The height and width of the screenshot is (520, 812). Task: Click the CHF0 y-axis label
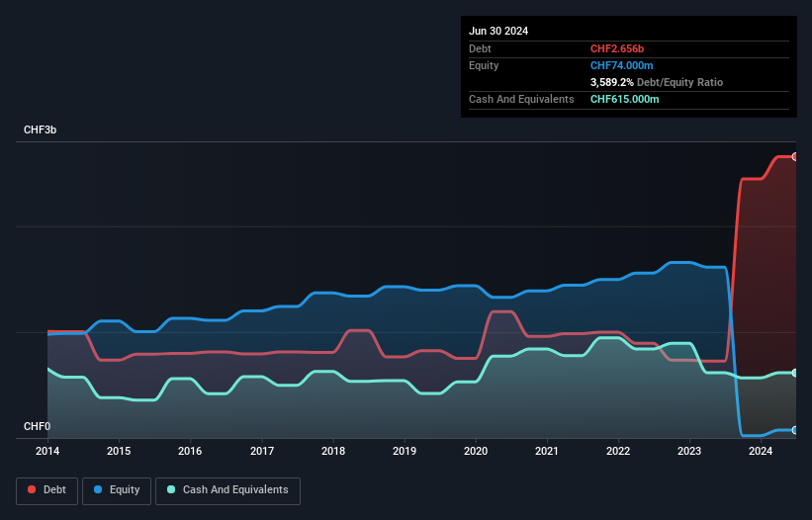pos(37,426)
